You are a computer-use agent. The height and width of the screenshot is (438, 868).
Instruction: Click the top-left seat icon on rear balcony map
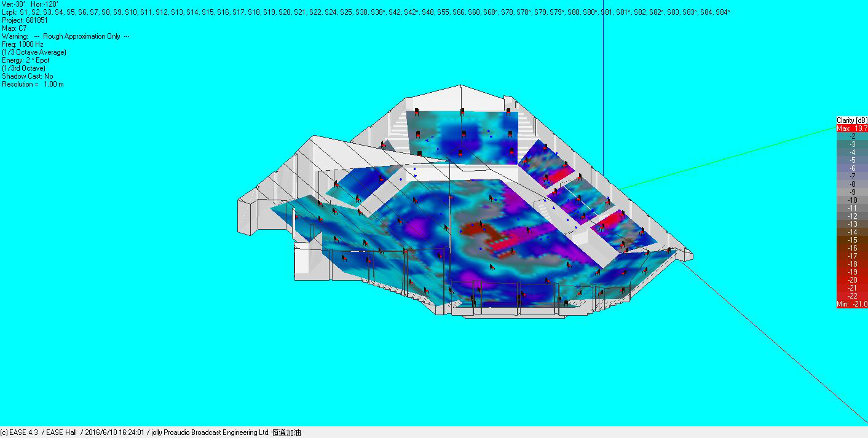(x=416, y=112)
